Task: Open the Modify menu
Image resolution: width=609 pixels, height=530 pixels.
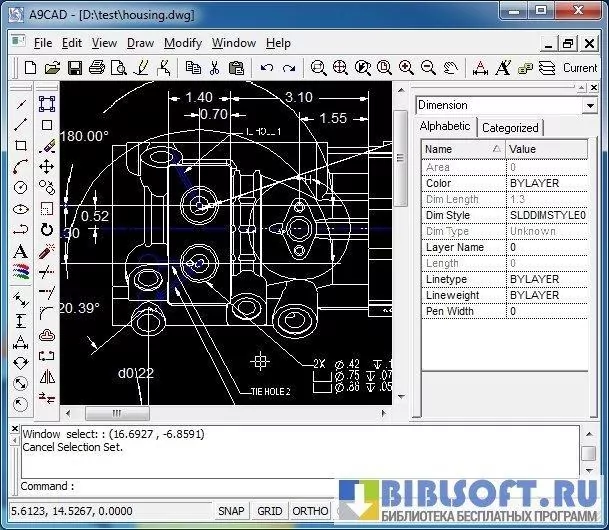Action: (182, 43)
